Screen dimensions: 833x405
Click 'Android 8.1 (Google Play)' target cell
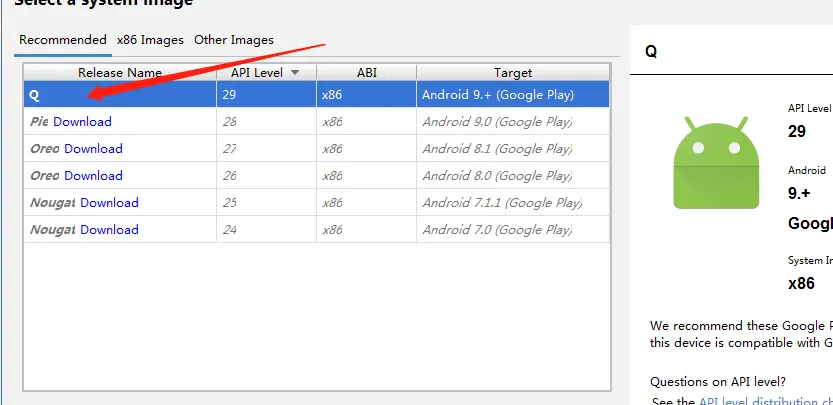tap(513, 149)
